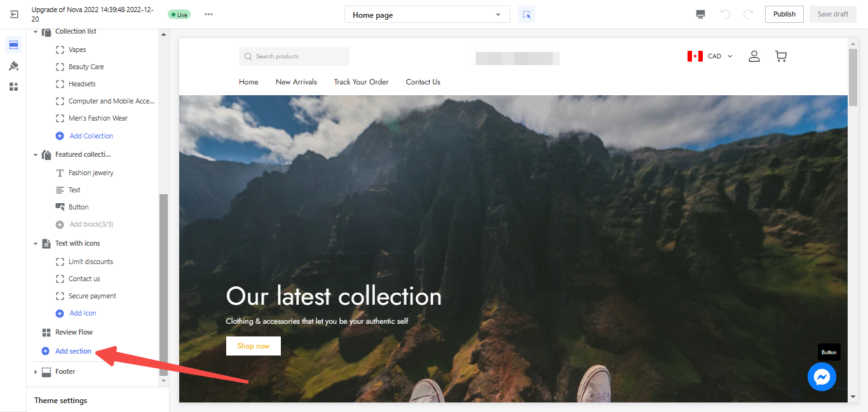Open New Arrivals in preview navigation
Viewport: 868px width, 412px height.
296,82
